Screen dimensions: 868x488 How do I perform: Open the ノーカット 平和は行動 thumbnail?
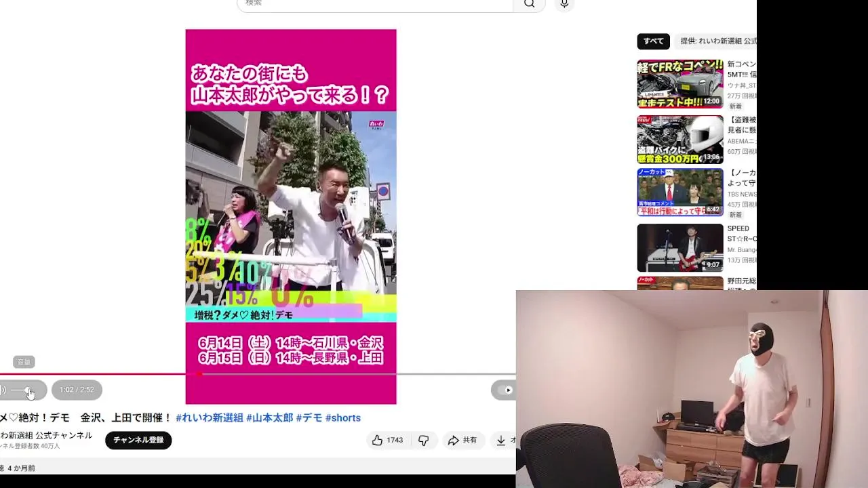tap(680, 192)
